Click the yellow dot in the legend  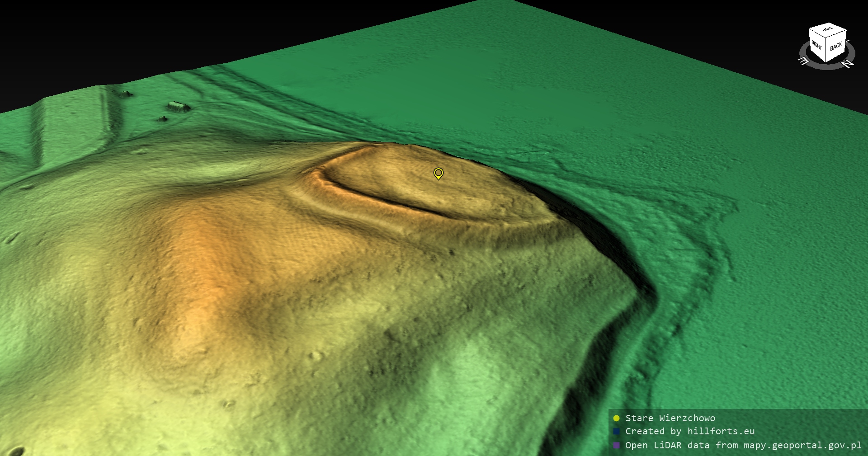616,418
